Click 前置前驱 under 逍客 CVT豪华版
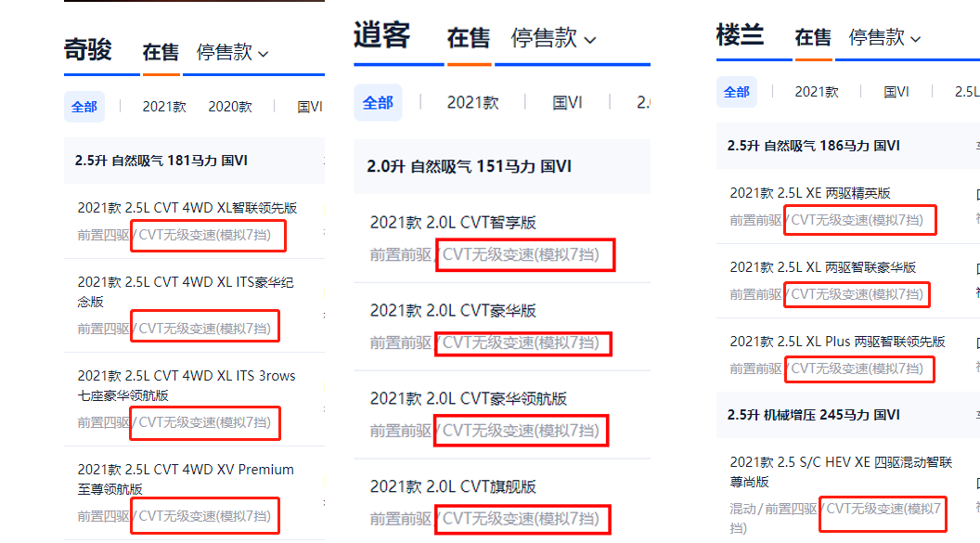 pos(401,343)
